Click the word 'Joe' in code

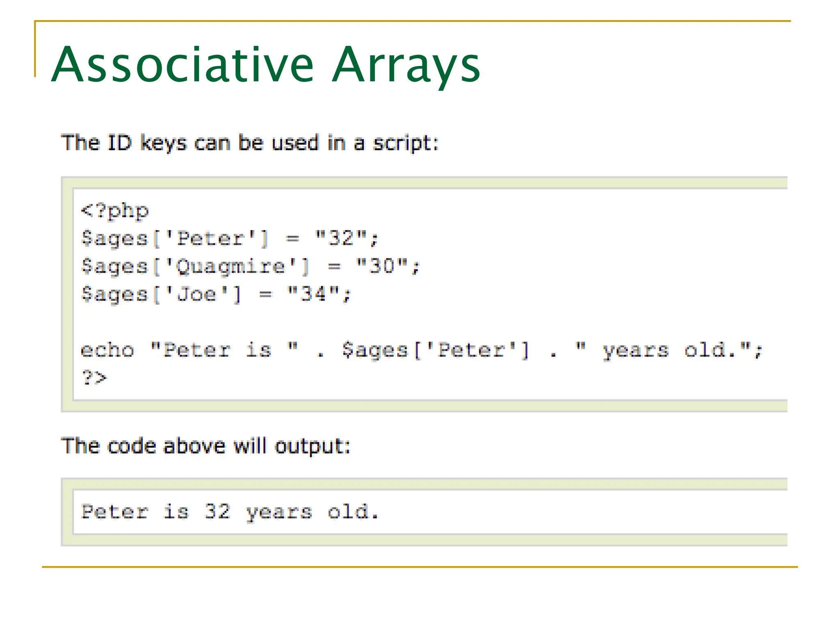196,294
